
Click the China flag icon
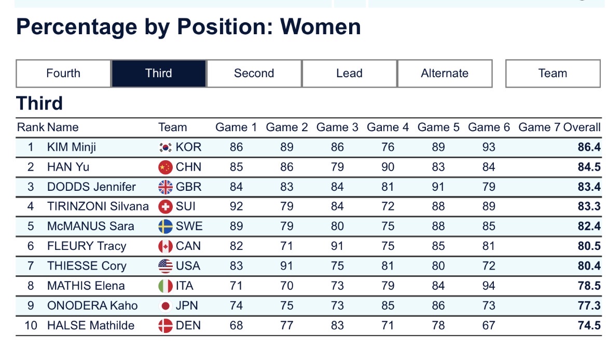point(165,167)
